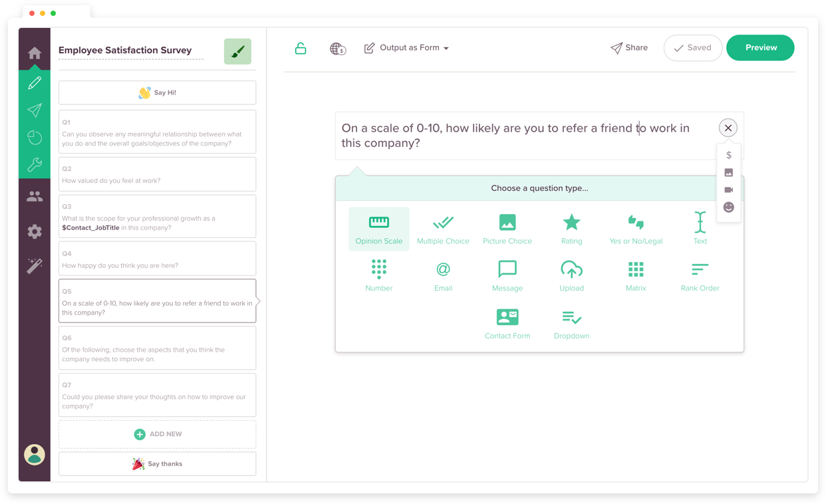Select the Contact Form question type
Screen dimensions: 826x504
tap(507, 323)
